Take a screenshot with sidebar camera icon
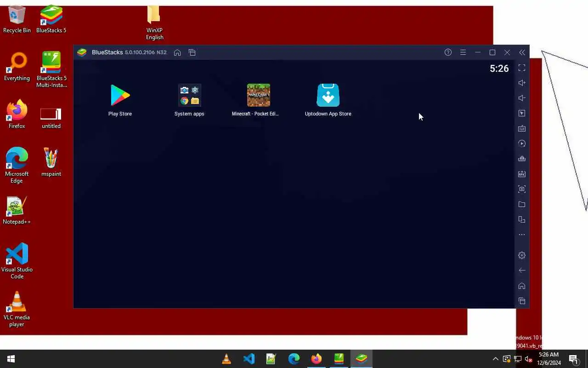The height and width of the screenshot is (368, 588). click(522, 189)
